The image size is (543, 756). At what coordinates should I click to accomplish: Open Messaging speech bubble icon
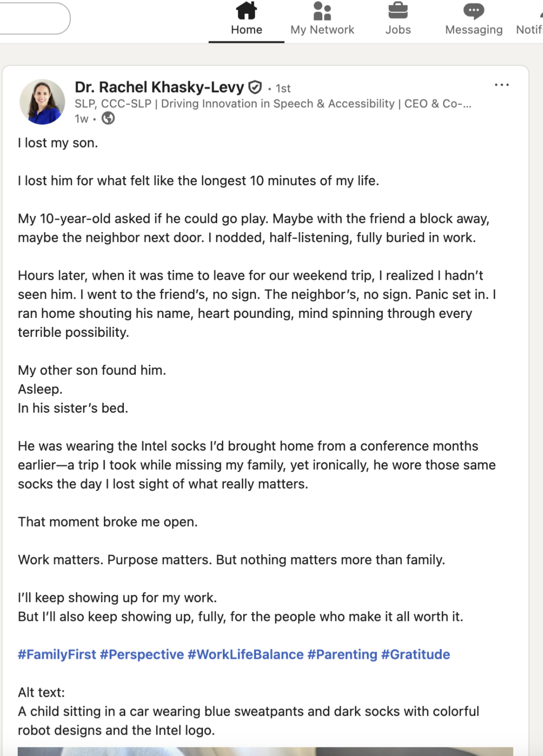[474, 11]
